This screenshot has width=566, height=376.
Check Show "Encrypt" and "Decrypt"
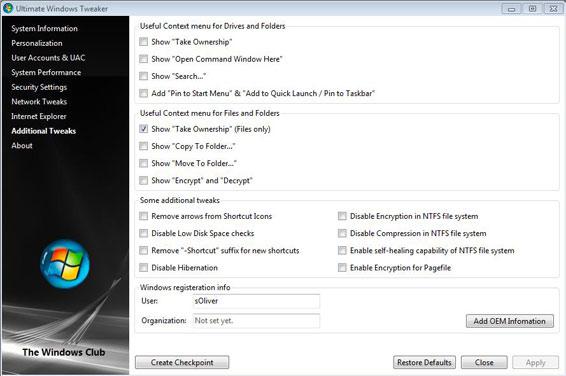[x=144, y=180]
